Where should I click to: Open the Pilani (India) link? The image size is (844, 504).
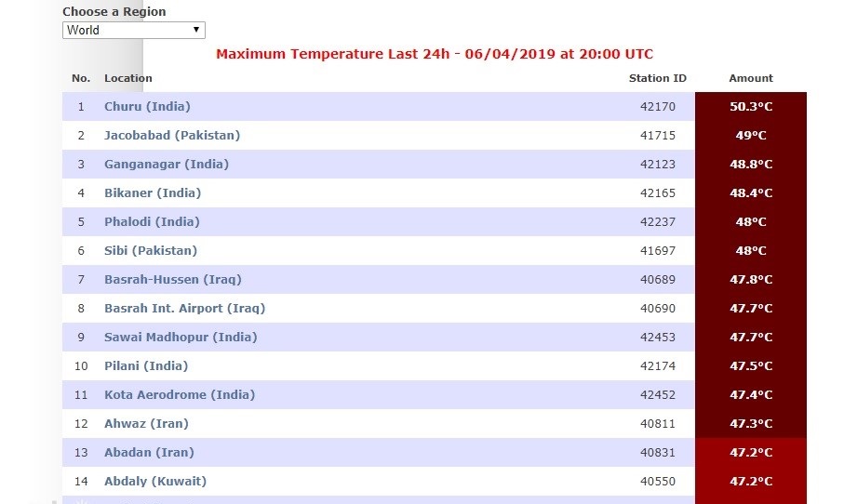(146, 366)
